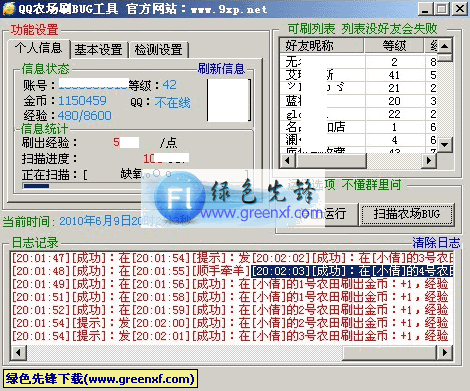This screenshot has height=391, width=470.
Task: Select the [20:02:02] log entry
Action: tap(352, 258)
